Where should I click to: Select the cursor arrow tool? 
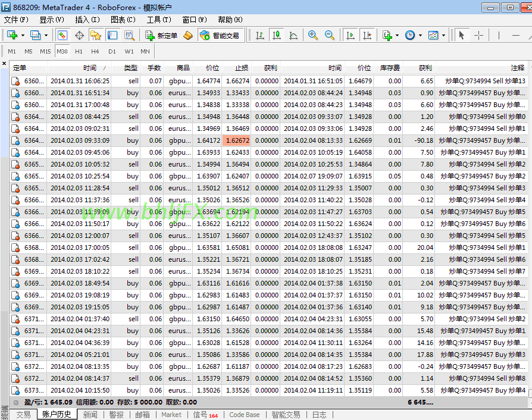(461, 35)
